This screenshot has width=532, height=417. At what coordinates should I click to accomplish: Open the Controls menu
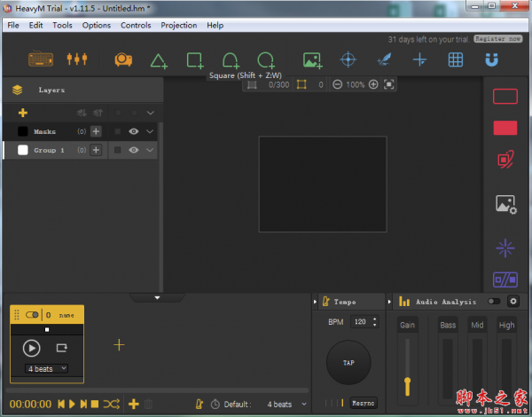click(136, 25)
